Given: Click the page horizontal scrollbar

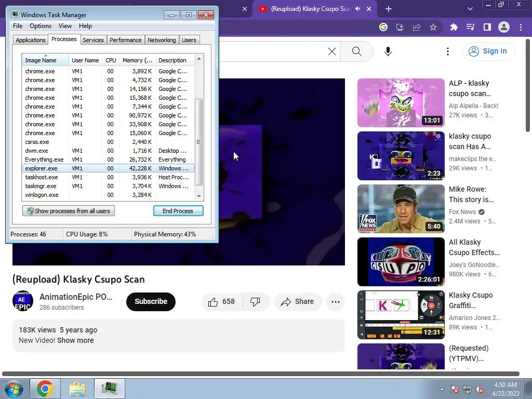Looking at the screenshot, I should point(261,374).
